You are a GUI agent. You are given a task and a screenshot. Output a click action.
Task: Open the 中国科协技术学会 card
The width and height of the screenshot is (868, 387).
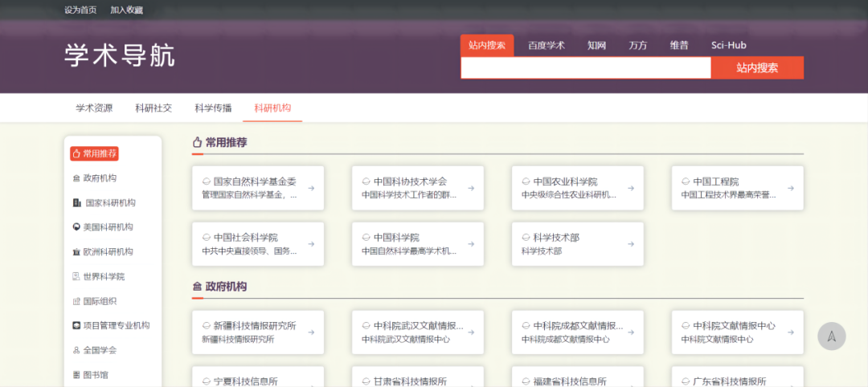point(418,188)
